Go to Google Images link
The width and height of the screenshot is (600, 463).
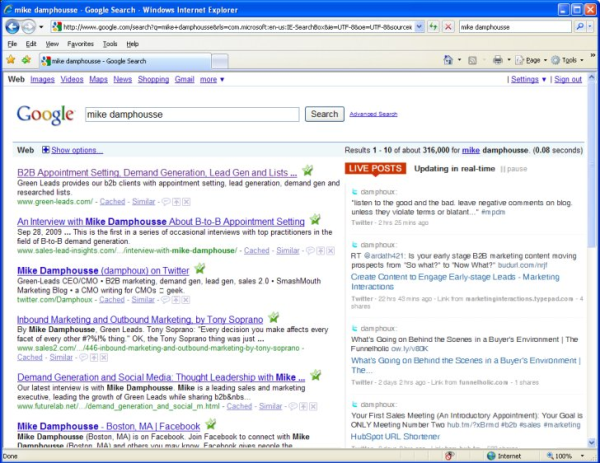point(42,79)
